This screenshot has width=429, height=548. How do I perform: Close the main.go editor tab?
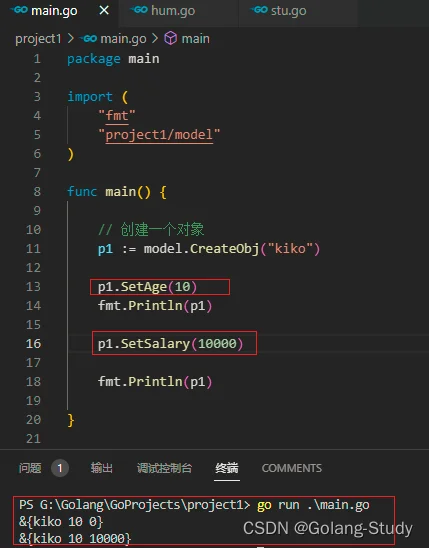(104, 10)
